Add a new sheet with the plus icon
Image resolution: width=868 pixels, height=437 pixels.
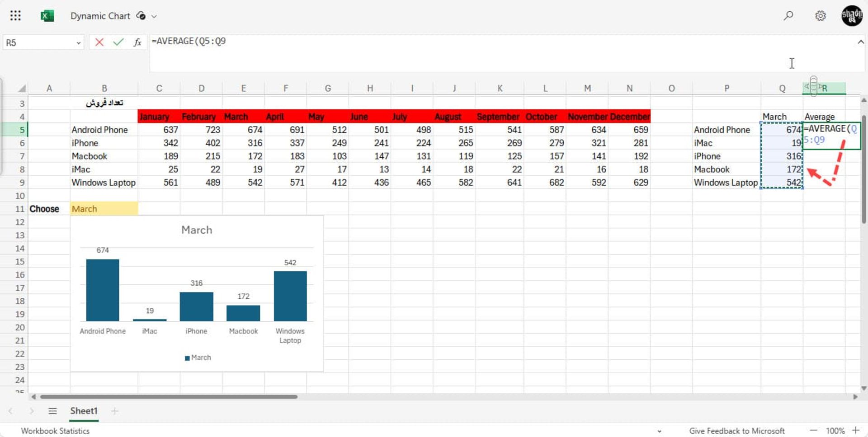tap(115, 411)
